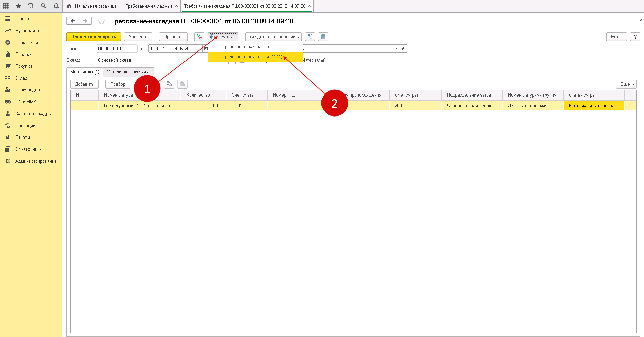Choose Требование-накладная in the print menu
This screenshot has height=337, width=644.
tap(246, 47)
